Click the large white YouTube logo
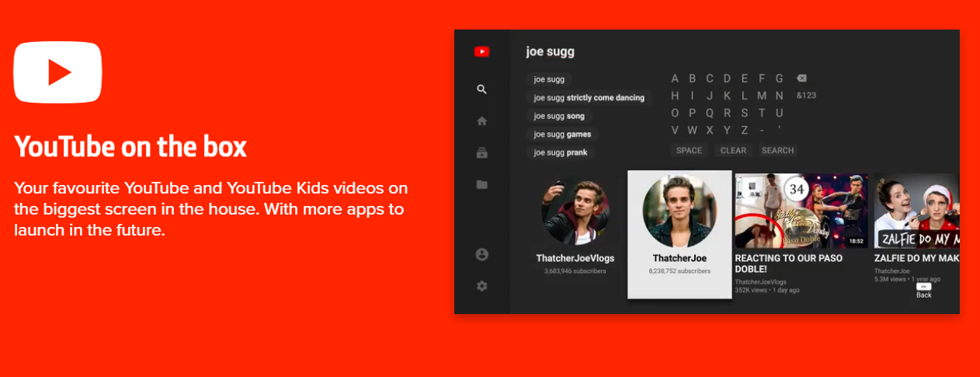The width and height of the screenshot is (980, 377). [x=57, y=72]
